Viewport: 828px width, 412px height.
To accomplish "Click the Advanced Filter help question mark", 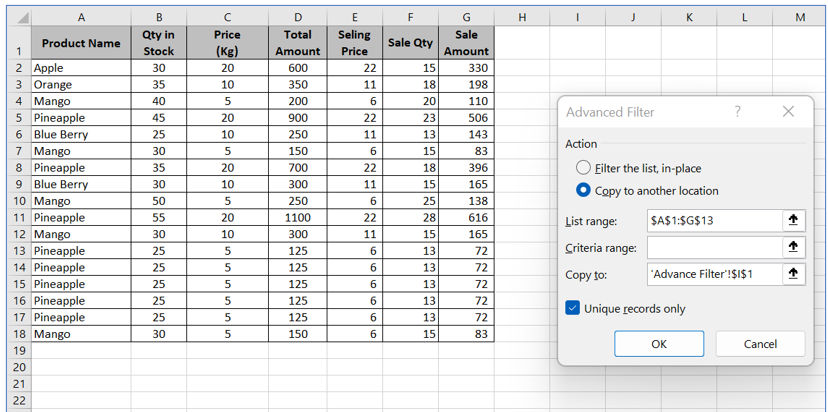I will [738, 112].
